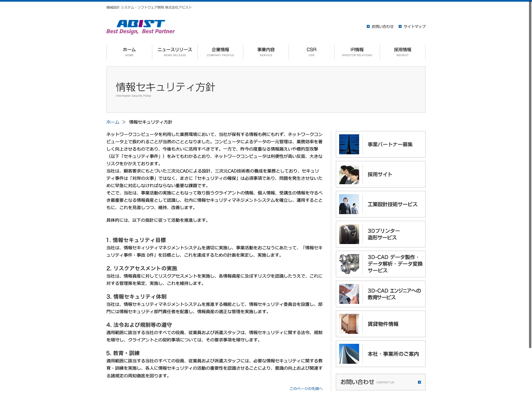Click the gears thumbnail for 3D-CAD data

tap(349, 264)
